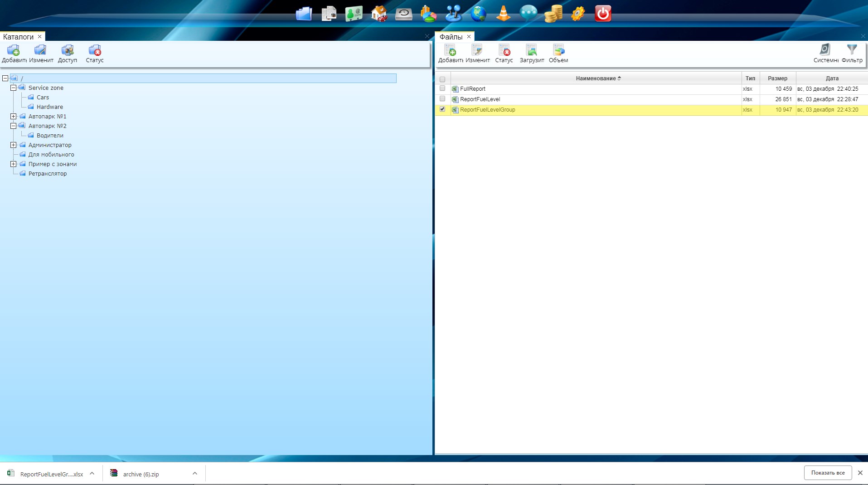This screenshot has width=868, height=485.
Task: Switch to the Каталоги tab
Action: (x=18, y=37)
